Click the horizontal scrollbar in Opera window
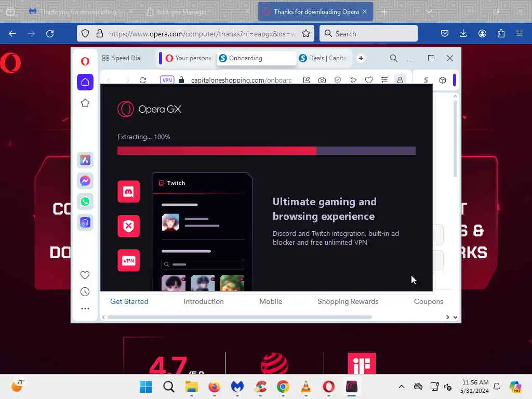Image resolution: width=532 pixels, height=399 pixels. coord(240,317)
